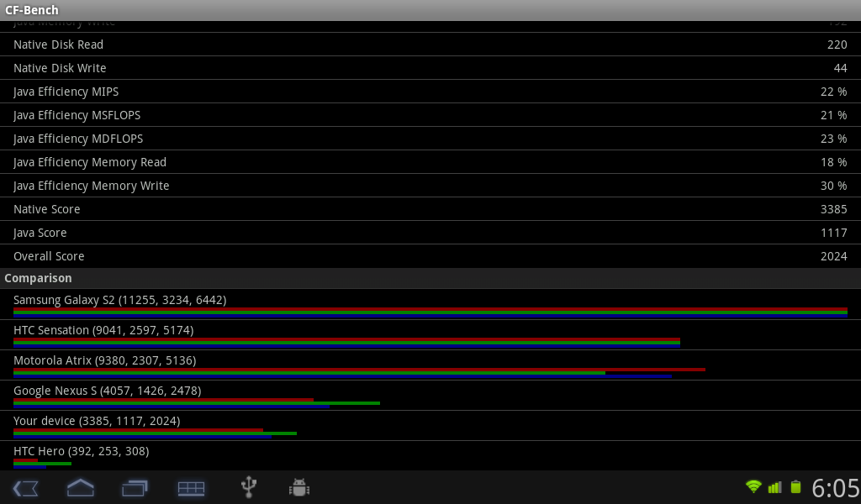Select the HTC Hero comparison entry text
This screenshot has height=504, width=861.
coord(82,451)
